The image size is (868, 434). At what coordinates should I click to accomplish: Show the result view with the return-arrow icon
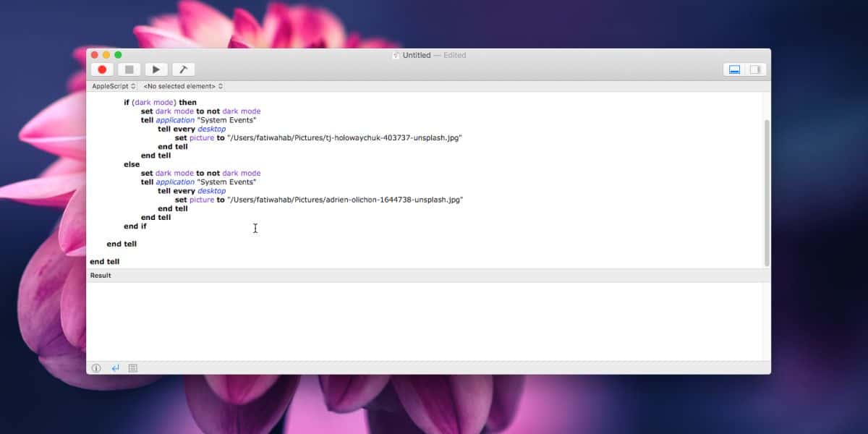point(115,368)
